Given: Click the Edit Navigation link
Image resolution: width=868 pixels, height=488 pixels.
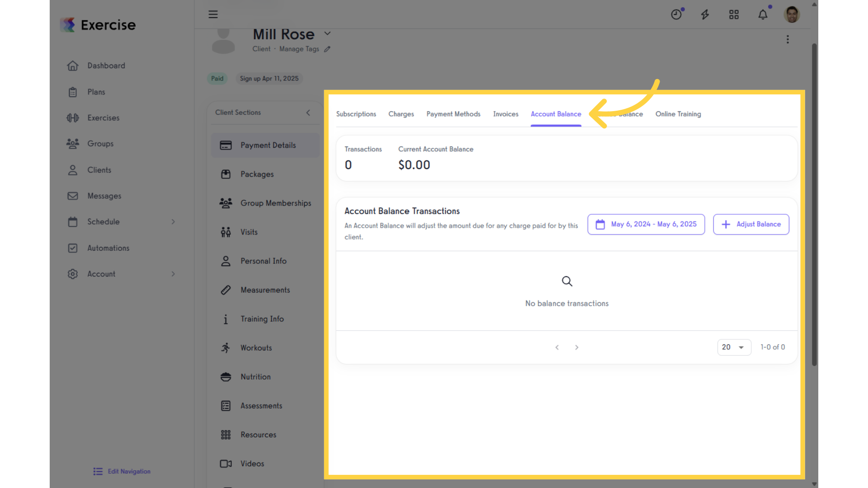Looking at the screenshot, I should [x=122, y=471].
